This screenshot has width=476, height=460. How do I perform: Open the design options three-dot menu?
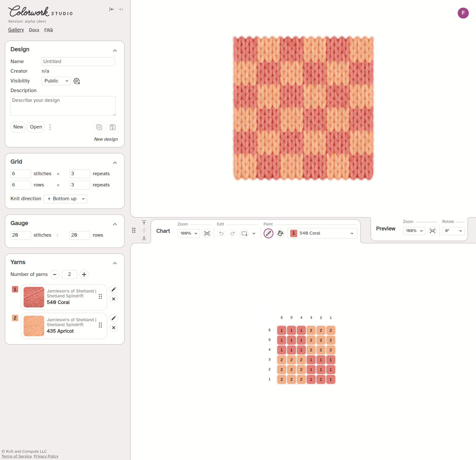coord(50,127)
